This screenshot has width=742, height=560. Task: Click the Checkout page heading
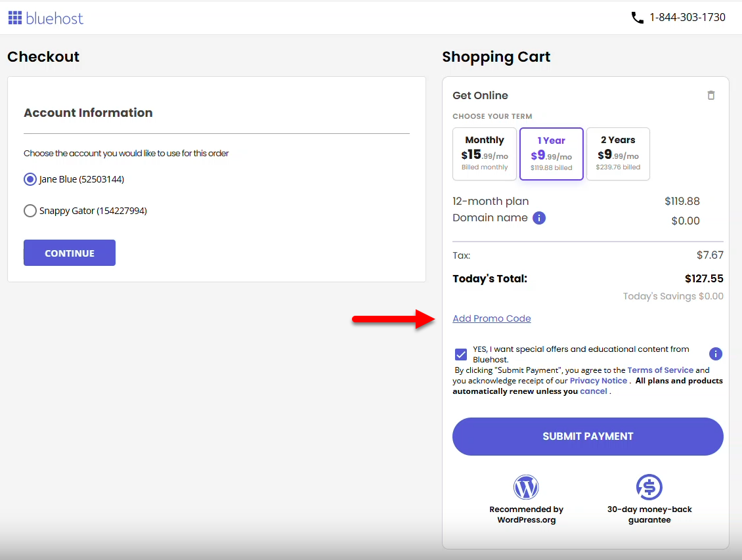(43, 56)
